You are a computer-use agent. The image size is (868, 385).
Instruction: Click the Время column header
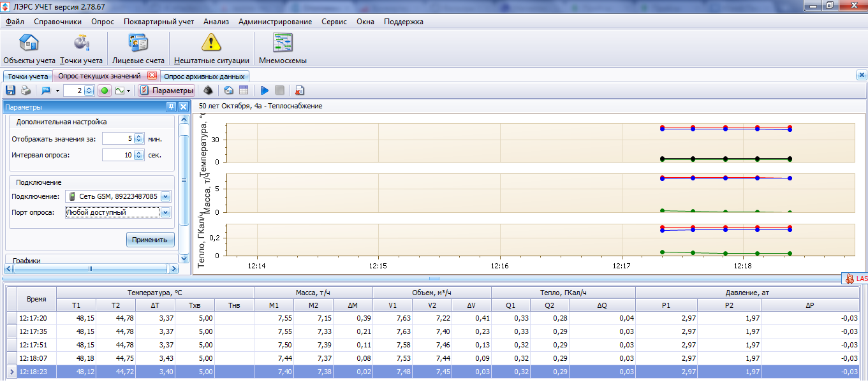36,299
